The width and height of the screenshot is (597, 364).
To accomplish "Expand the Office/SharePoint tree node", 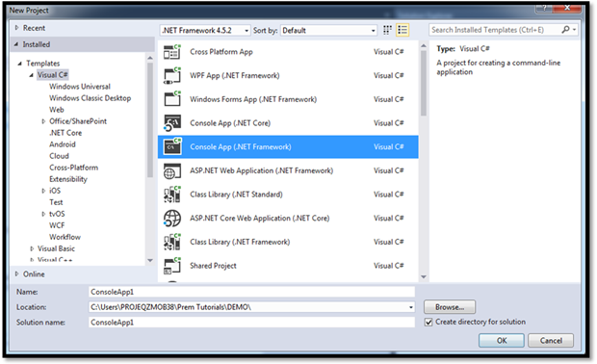I will (43, 121).
